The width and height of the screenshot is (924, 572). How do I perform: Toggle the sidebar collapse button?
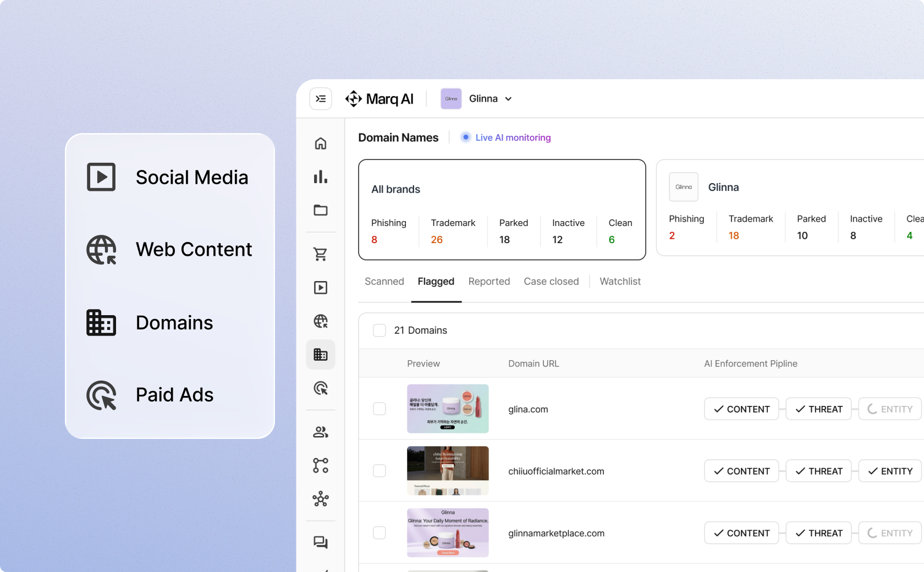click(x=321, y=99)
